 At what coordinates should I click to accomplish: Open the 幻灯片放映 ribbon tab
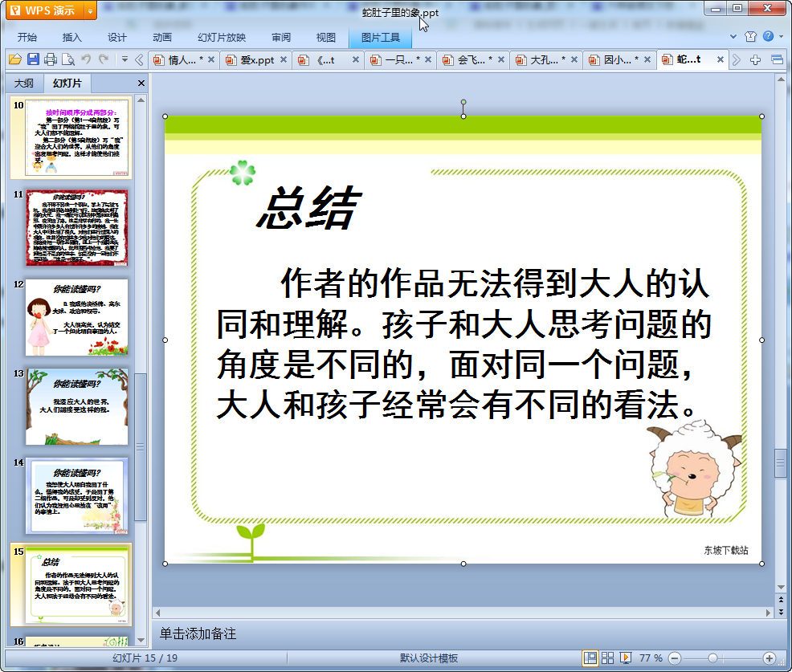point(222,38)
